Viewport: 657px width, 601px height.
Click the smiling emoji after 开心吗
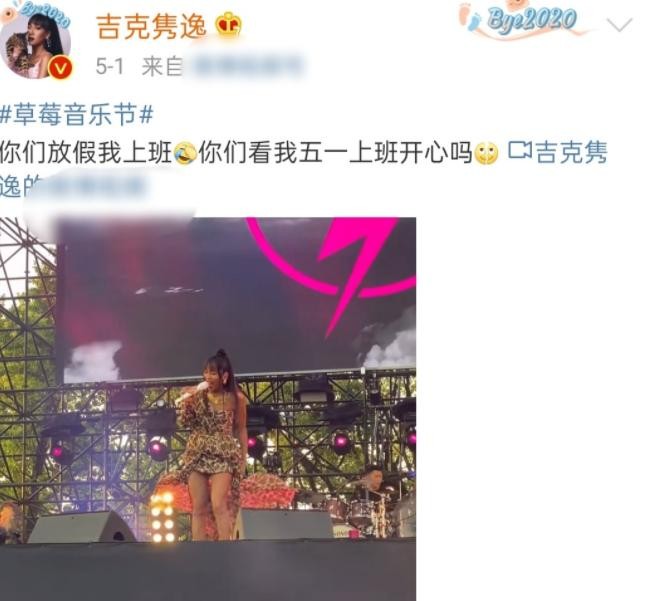486,153
